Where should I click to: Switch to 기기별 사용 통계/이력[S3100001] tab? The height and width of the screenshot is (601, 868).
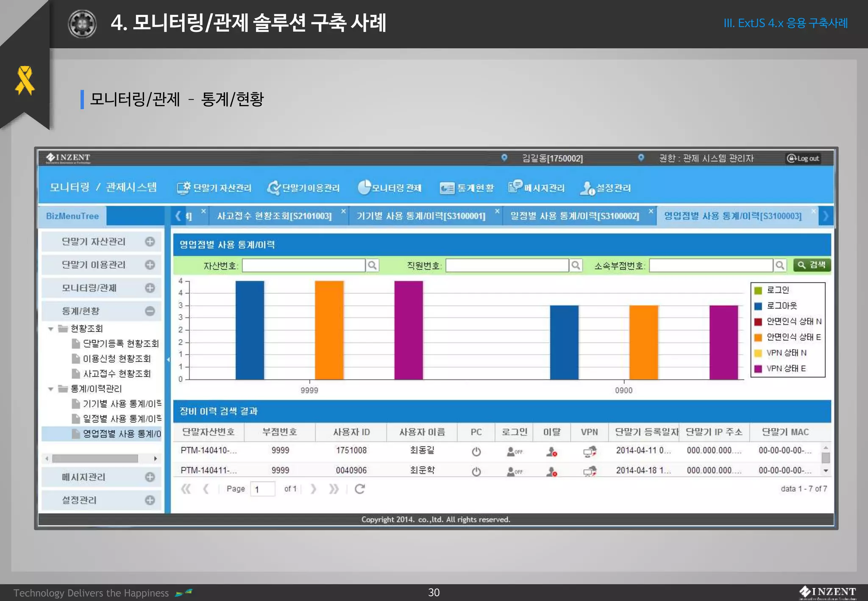pyautogui.click(x=421, y=216)
